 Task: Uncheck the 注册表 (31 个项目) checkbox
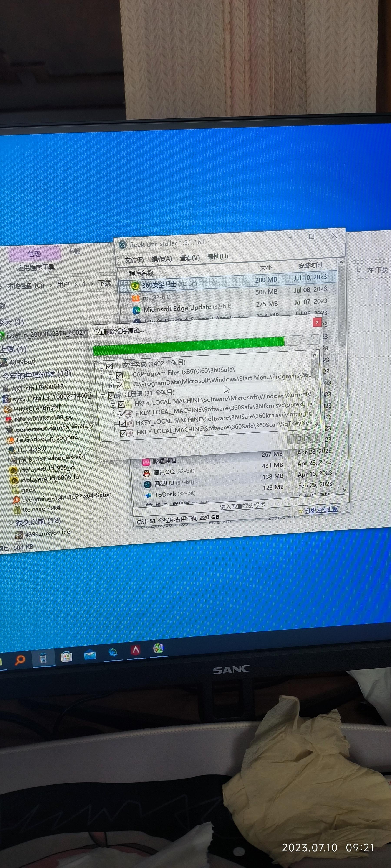pos(111,395)
